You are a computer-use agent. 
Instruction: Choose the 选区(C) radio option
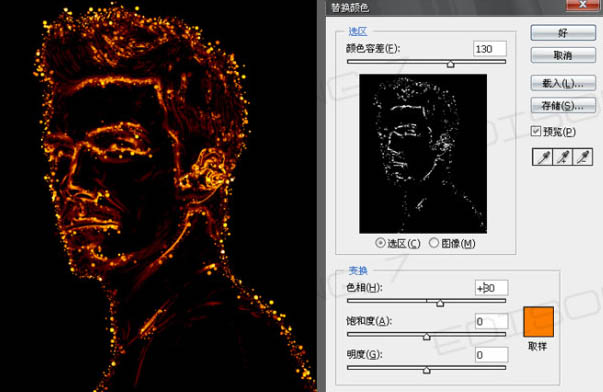pyautogui.click(x=380, y=243)
